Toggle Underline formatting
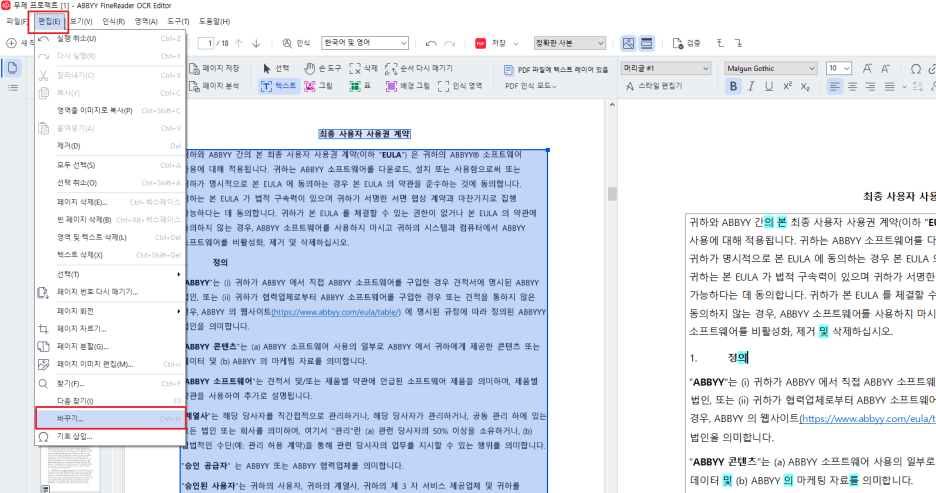This screenshot has height=493, width=936. [769, 86]
